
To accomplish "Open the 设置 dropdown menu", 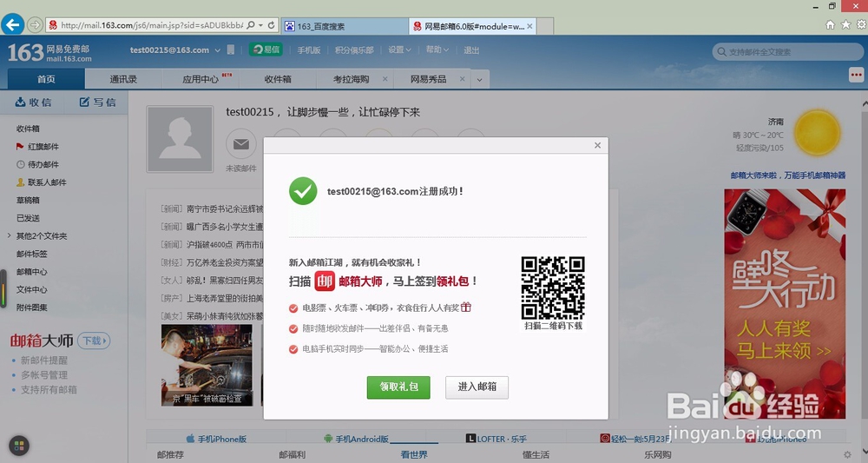I will coord(399,50).
